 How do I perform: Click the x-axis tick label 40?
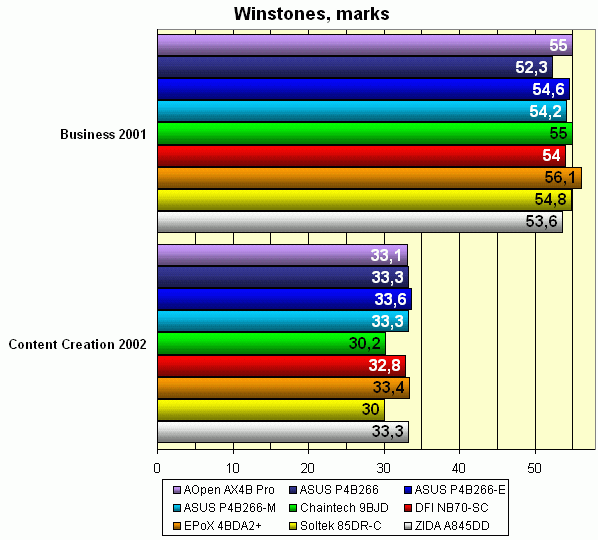[x=459, y=468]
